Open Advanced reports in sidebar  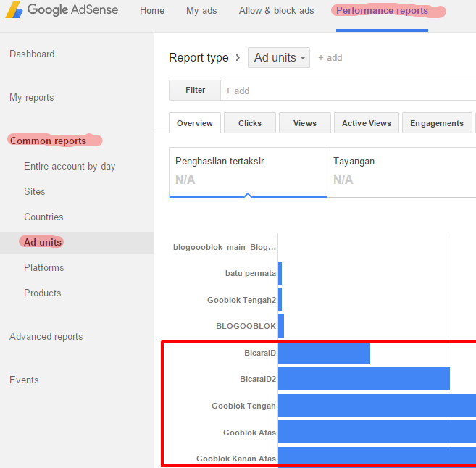pos(46,337)
